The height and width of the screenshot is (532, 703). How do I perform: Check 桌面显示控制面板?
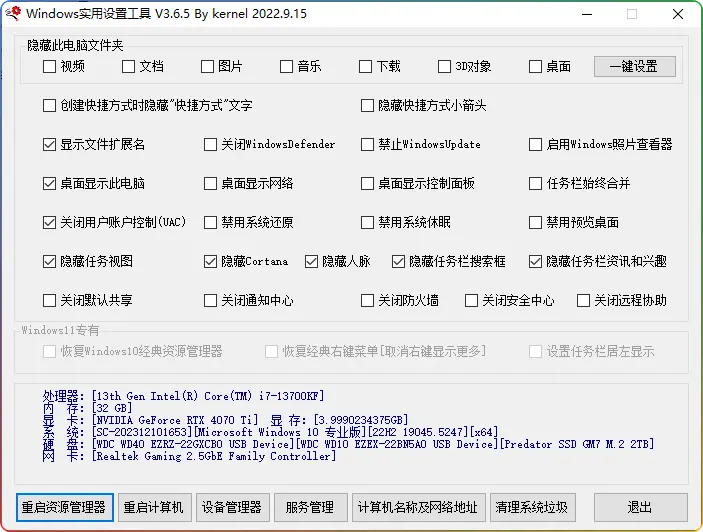tap(367, 183)
